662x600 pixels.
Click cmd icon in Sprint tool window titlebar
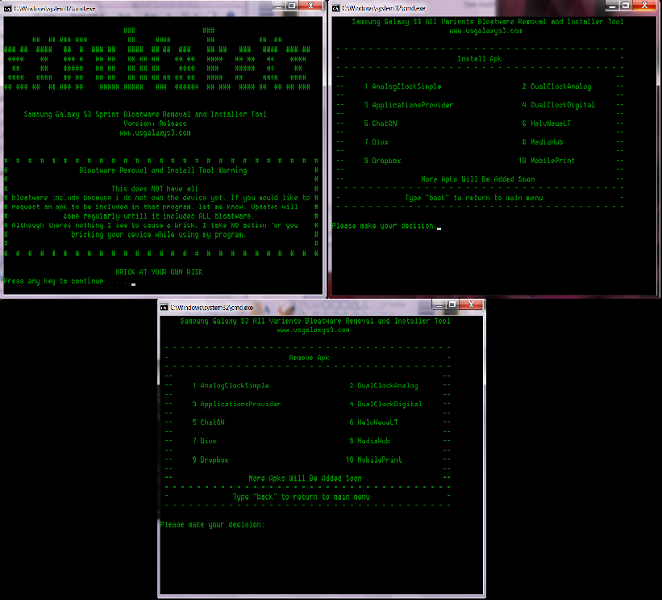click(8, 8)
